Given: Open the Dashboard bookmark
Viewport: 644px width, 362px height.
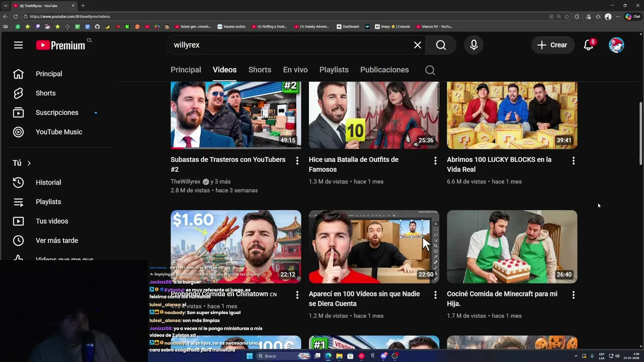Looking at the screenshot, I should pos(348,27).
